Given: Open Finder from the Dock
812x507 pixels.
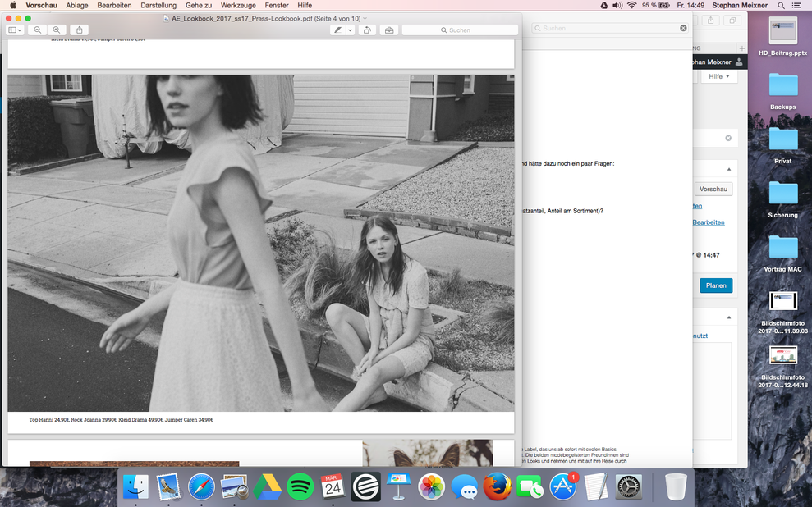Looking at the screenshot, I should click(135, 487).
